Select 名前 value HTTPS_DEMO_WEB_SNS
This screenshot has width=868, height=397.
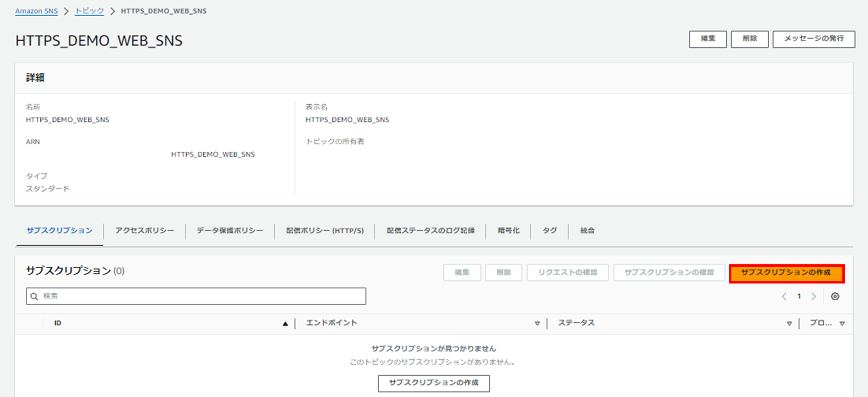pos(68,120)
